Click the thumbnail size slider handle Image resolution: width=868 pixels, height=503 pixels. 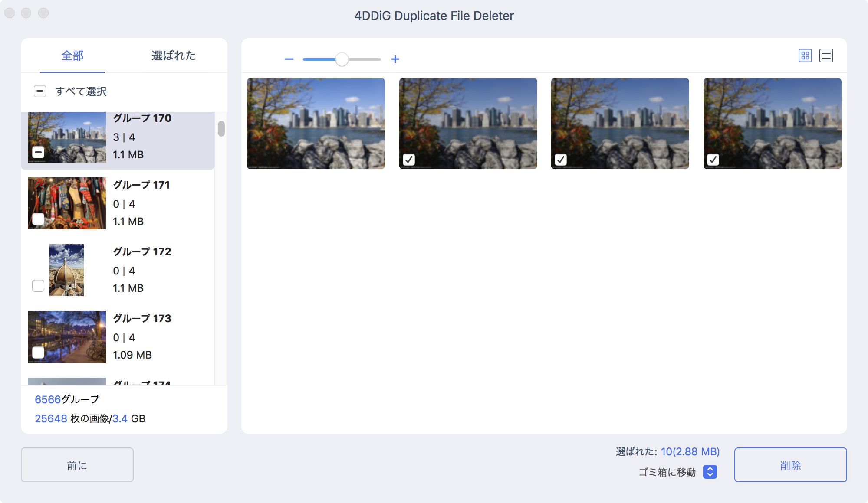tap(342, 59)
